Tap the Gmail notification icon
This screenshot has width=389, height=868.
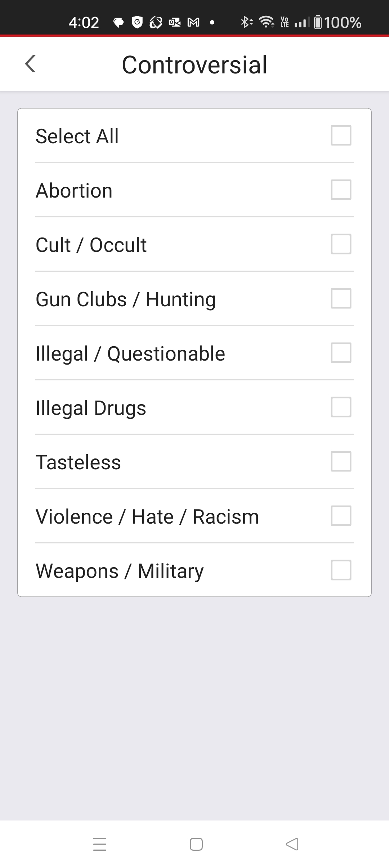193,23
